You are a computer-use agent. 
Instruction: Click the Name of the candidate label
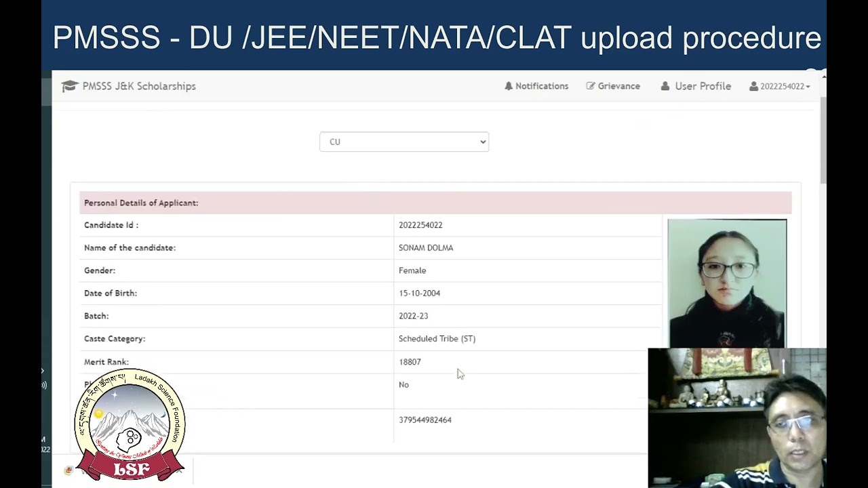[x=130, y=248]
